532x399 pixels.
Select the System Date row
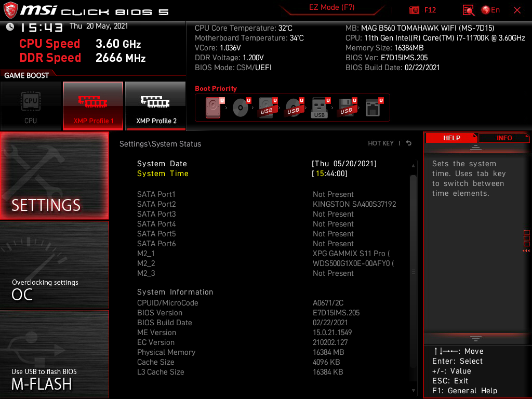(257, 164)
